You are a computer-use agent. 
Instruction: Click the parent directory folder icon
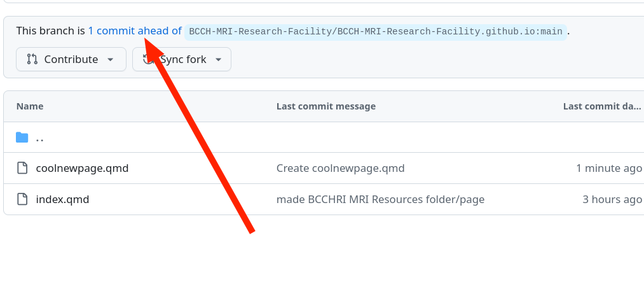coord(22,137)
